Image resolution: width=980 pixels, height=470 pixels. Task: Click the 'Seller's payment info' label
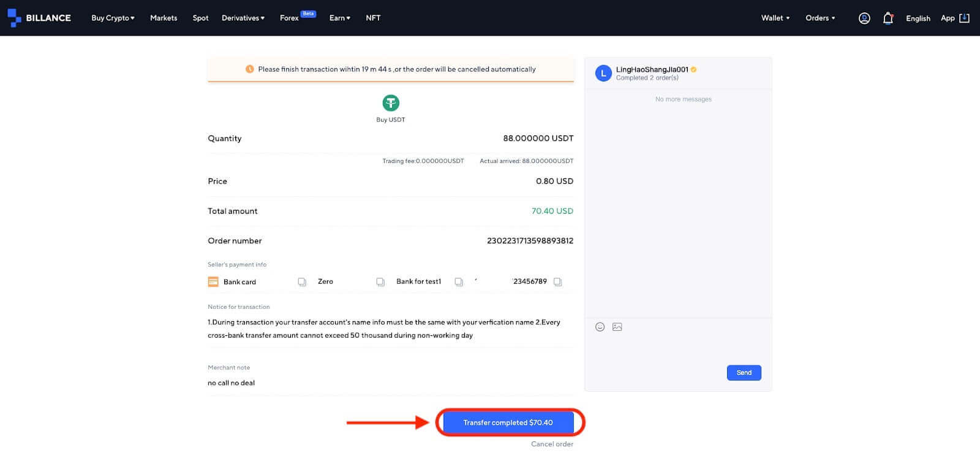(x=237, y=265)
